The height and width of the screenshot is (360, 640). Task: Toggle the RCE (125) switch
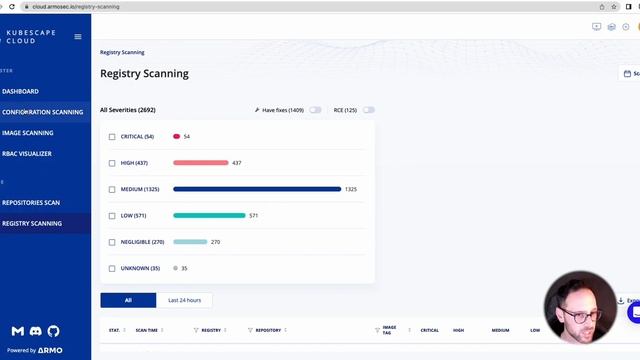pyautogui.click(x=369, y=110)
